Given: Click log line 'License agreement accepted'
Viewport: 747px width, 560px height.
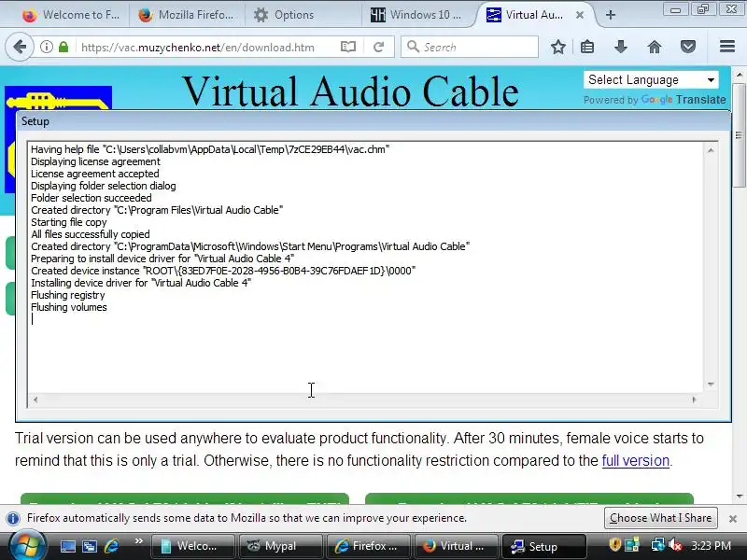Looking at the screenshot, I should (x=95, y=174).
